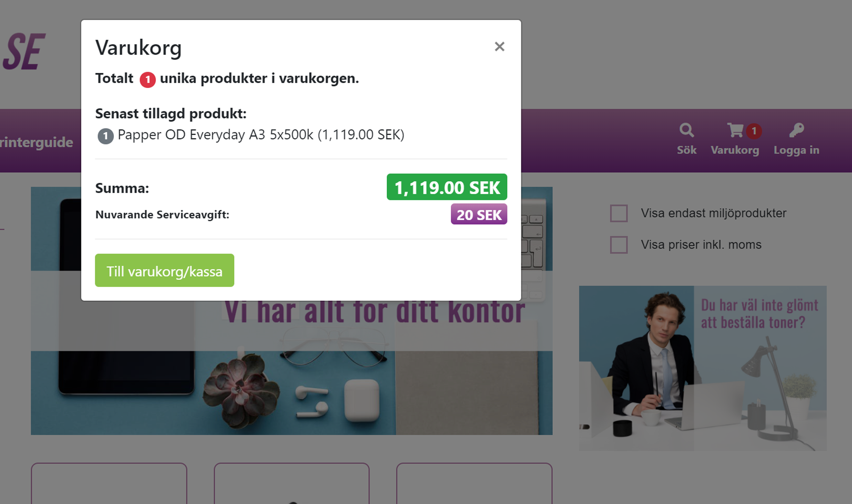Click the red unique products count badge
Image resolution: width=852 pixels, height=504 pixels.
[148, 80]
